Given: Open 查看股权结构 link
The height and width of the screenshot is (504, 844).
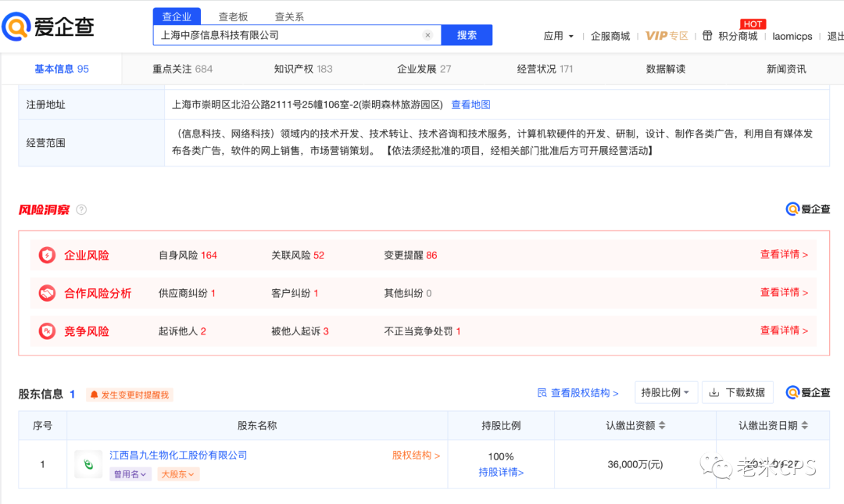Looking at the screenshot, I should [584, 392].
